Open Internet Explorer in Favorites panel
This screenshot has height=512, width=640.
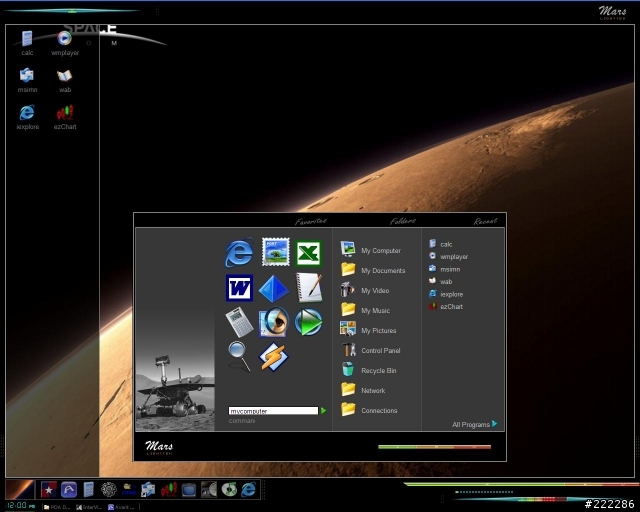click(x=239, y=252)
